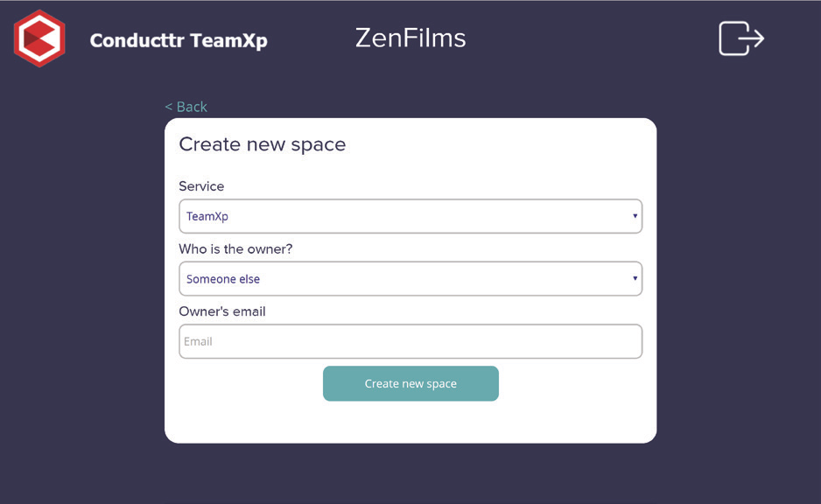This screenshot has width=821, height=504.
Task: Select the 'Someone else' owner value
Action: click(223, 279)
